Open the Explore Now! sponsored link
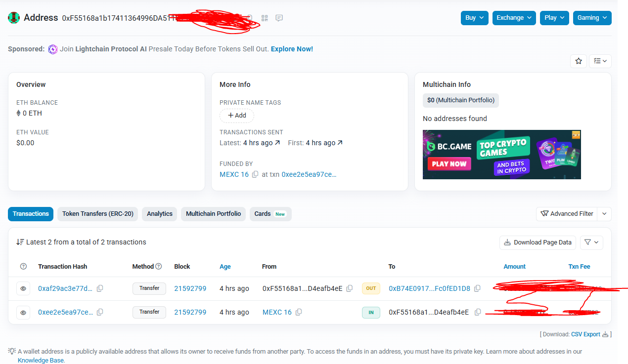The image size is (628, 364). tap(292, 49)
